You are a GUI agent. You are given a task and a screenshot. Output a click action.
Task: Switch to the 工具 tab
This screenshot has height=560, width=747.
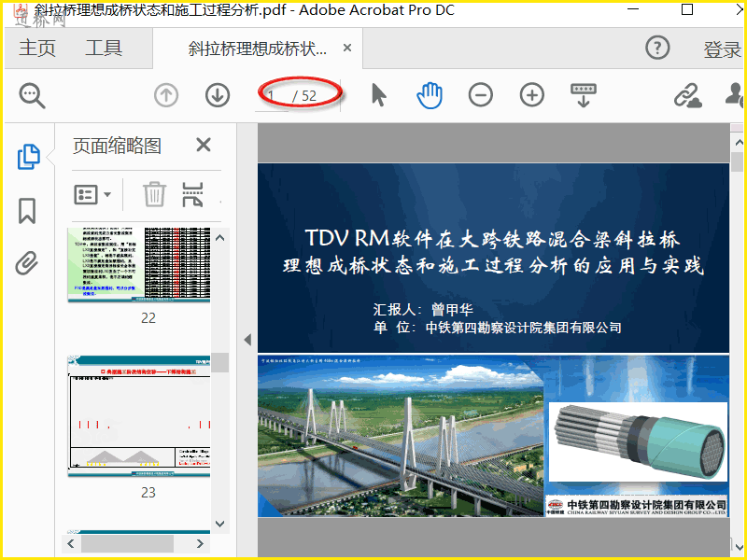104,49
